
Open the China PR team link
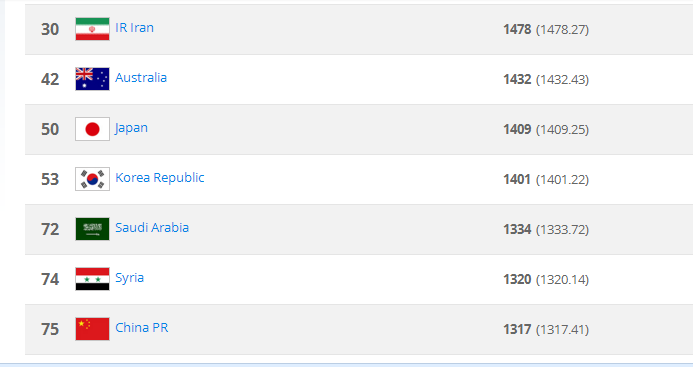click(142, 327)
